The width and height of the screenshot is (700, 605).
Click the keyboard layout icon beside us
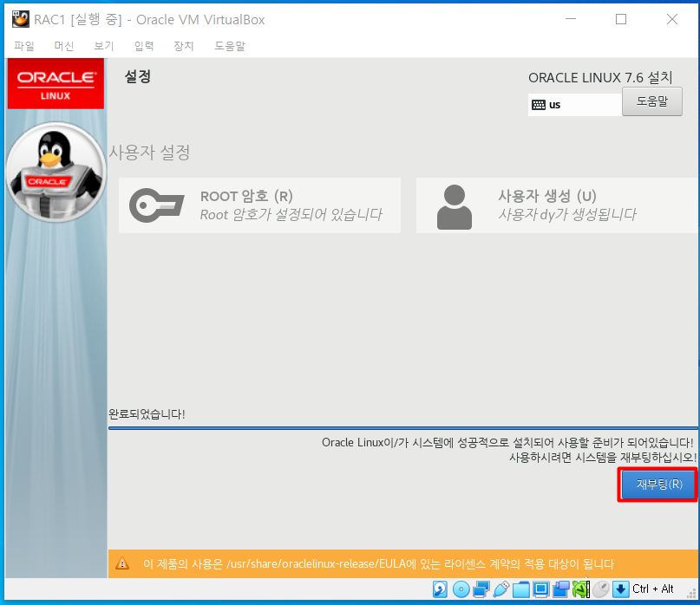[x=539, y=105]
